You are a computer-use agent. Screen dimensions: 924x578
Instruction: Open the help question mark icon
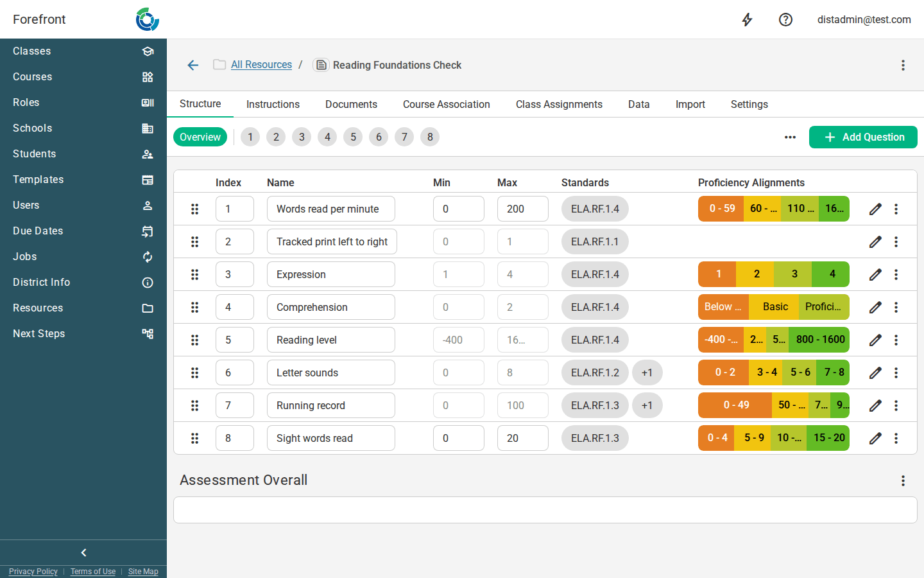[785, 20]
